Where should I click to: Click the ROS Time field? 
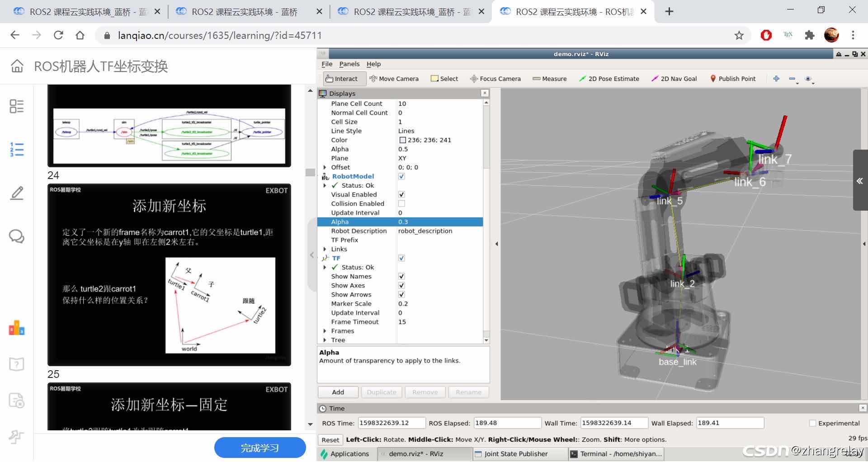391,423
